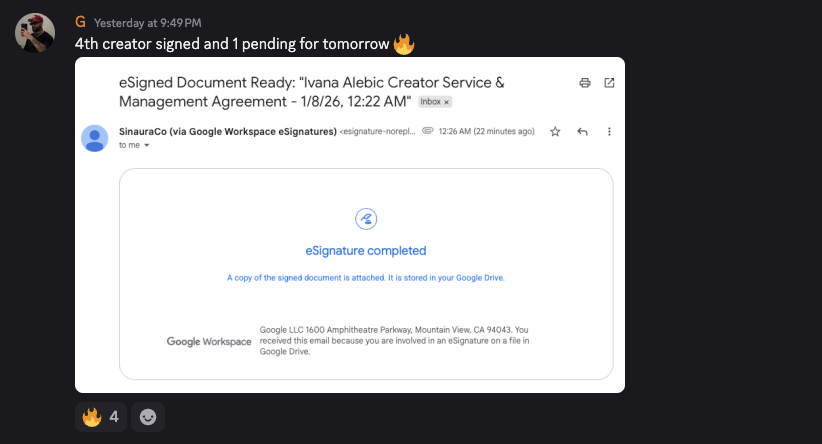The width and height of the screenshot is (822, 444).
Task: Open the add reaction smiley button
Action: pyautogui.click(x=148, y=417)
